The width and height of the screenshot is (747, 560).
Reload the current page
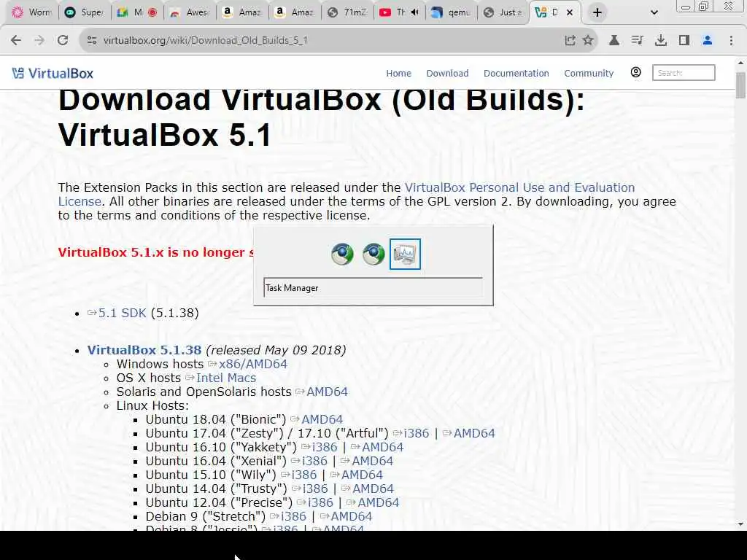coord(63,41)
